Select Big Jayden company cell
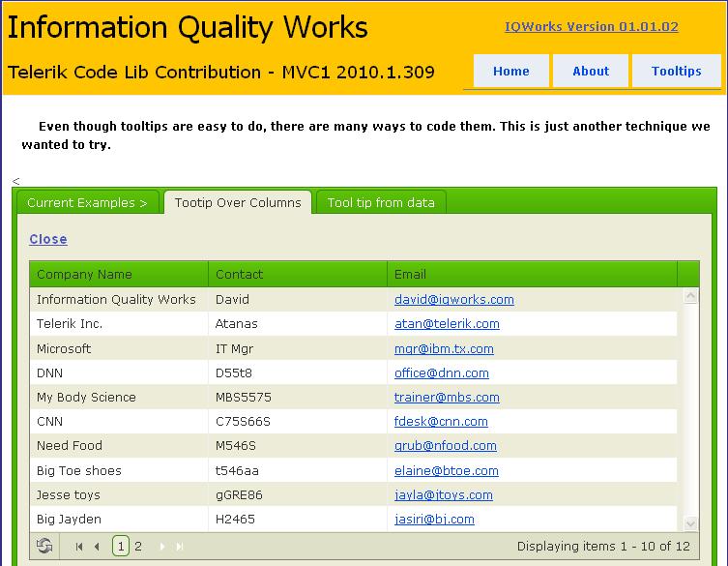The width and height of the screenshot is (728, 566). tap(119, 519)
